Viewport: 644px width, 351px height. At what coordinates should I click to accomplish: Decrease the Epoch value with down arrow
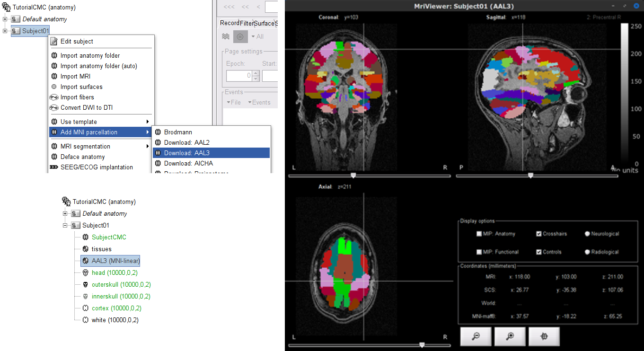256,79
